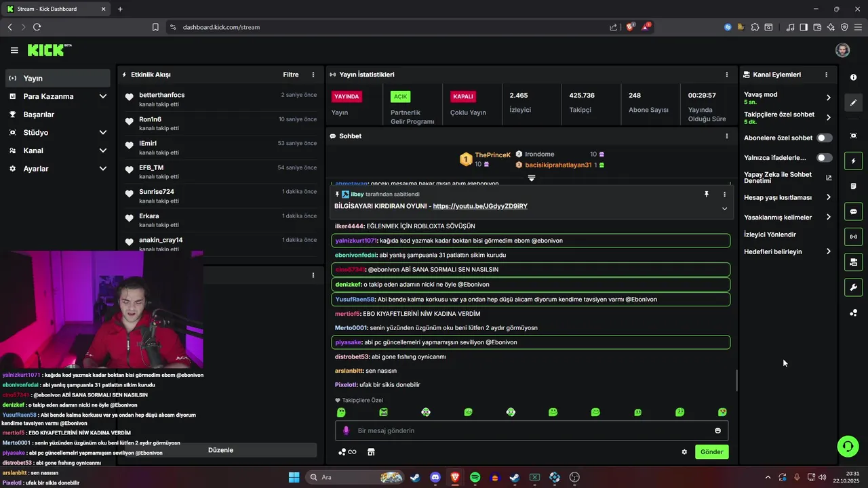
Task: Select Yayın in left sidebar
Action: click(x=58, y=78)
